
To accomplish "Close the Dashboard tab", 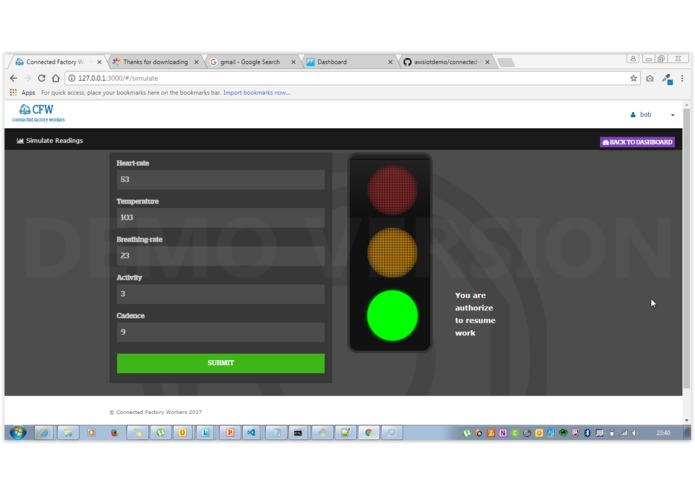I will 390,62.
